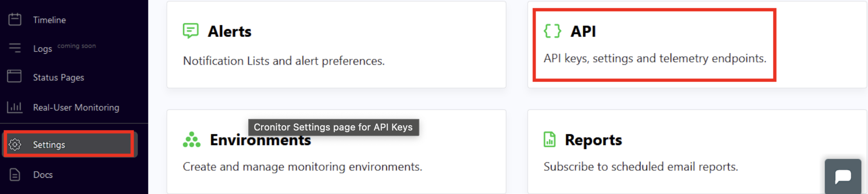868x194 pixels.
Task: Click the green API curly braces icon
Action: (552, 31)
